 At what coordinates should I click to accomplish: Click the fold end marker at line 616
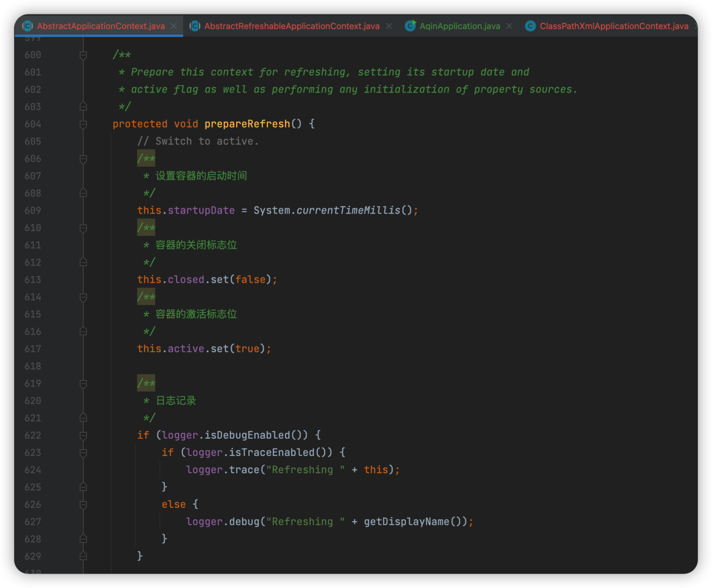click(x=83, y=332)
